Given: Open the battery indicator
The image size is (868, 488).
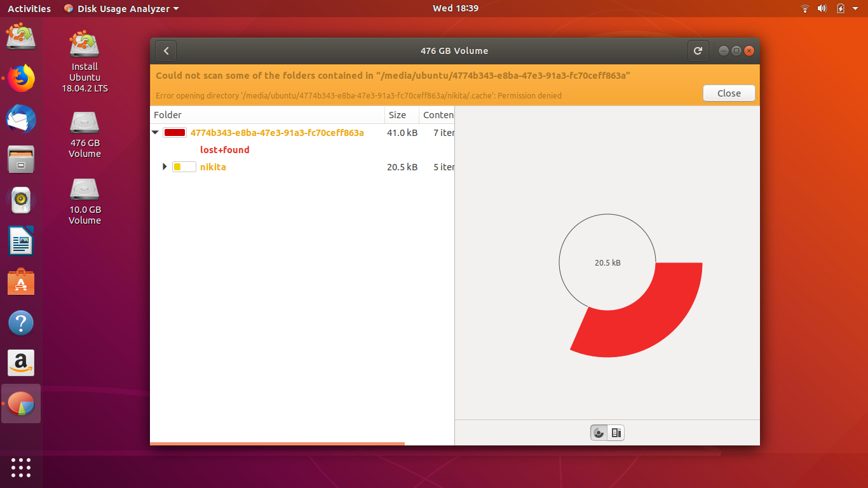Looking at the screenshot, I should tap(841, 8).
